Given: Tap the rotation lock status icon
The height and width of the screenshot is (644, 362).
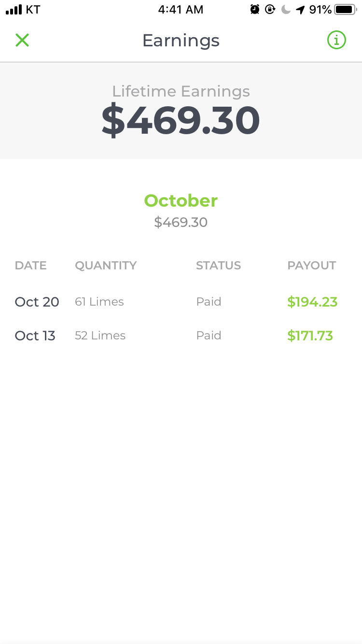Looking at the screenshot, I should click(270, 9).
